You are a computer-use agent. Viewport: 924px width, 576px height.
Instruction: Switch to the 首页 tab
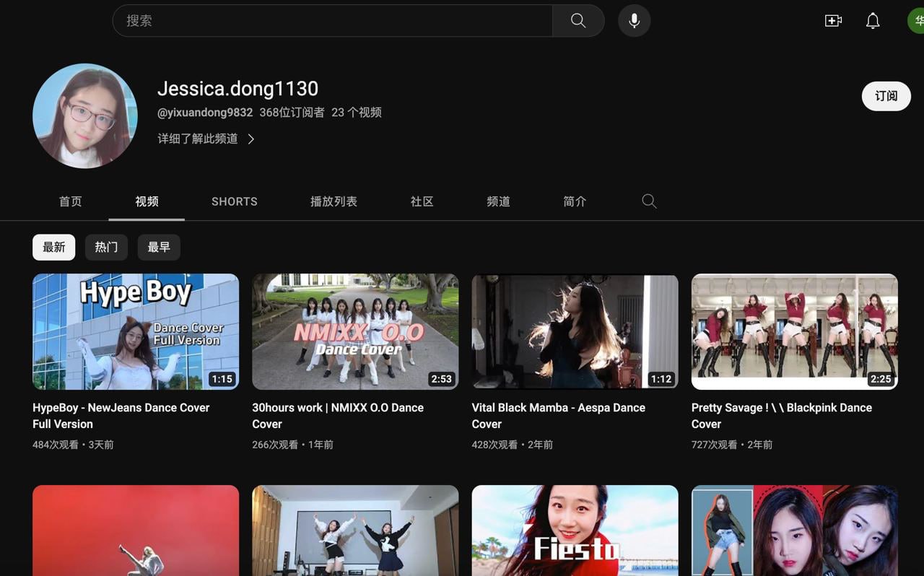[70, 201]
